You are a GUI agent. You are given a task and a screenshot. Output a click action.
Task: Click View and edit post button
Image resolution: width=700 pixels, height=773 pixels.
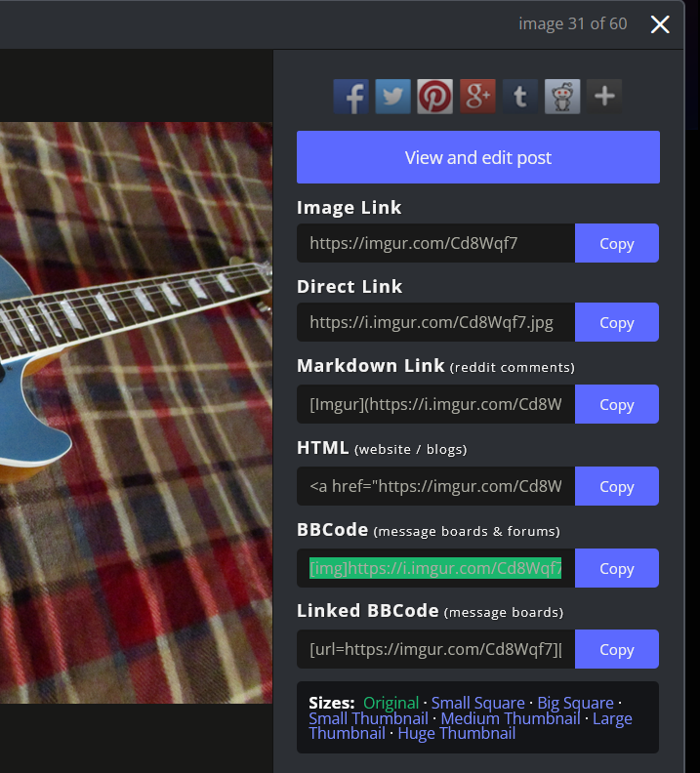click(x=478, y=157)
